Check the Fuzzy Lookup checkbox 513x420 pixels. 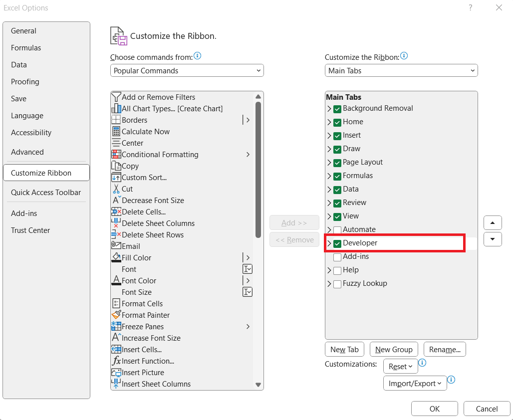pos(337,284)
